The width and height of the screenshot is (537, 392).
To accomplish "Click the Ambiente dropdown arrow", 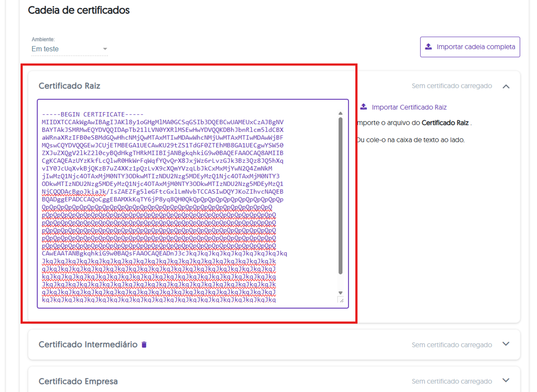I will pos(105,49).
